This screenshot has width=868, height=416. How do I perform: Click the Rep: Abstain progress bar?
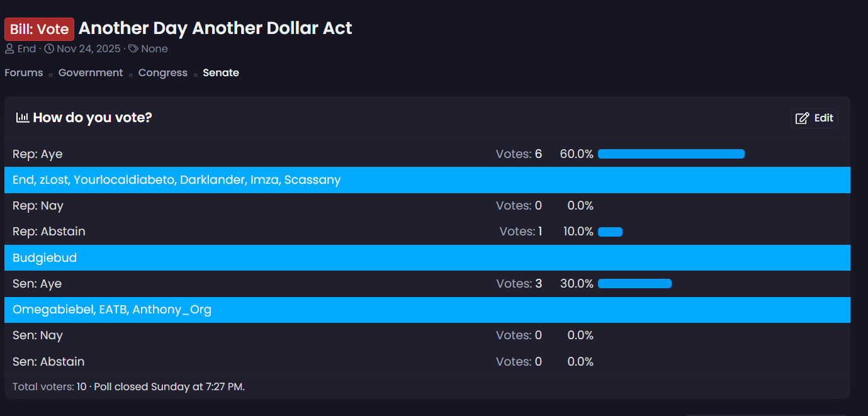pos(610,232)
